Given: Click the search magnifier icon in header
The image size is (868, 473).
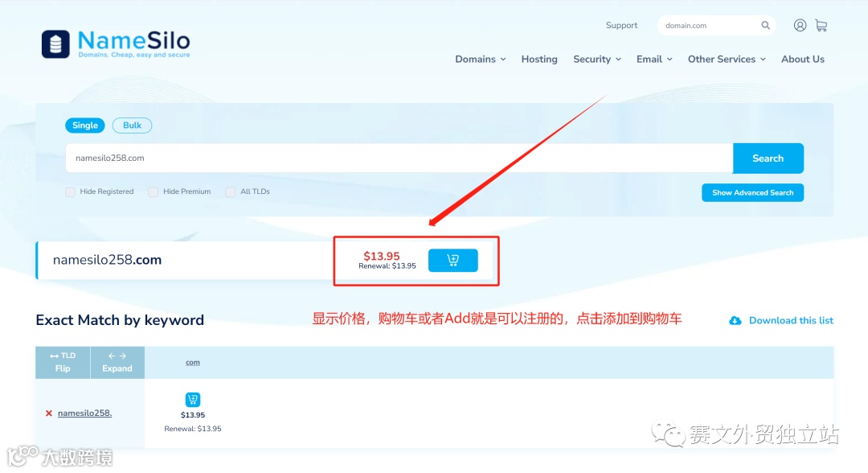Looking at the screenshot, I should coord(766,26).
